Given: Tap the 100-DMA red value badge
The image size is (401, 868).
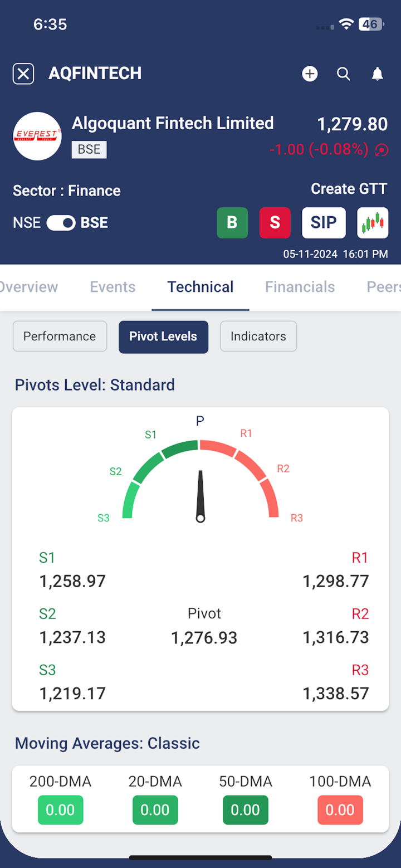Looking at the screenshot, I should [x=340, y=810].
